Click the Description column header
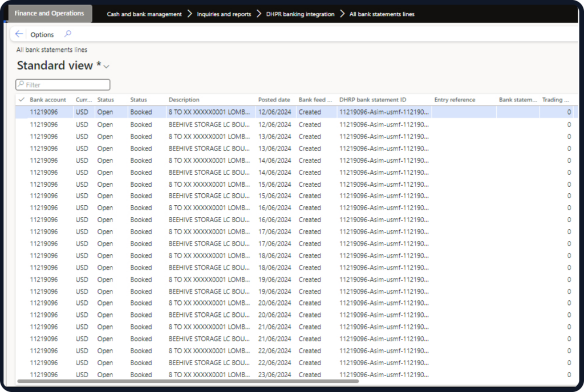The height and width of the screenshot is (392, 584). [184, 100]
